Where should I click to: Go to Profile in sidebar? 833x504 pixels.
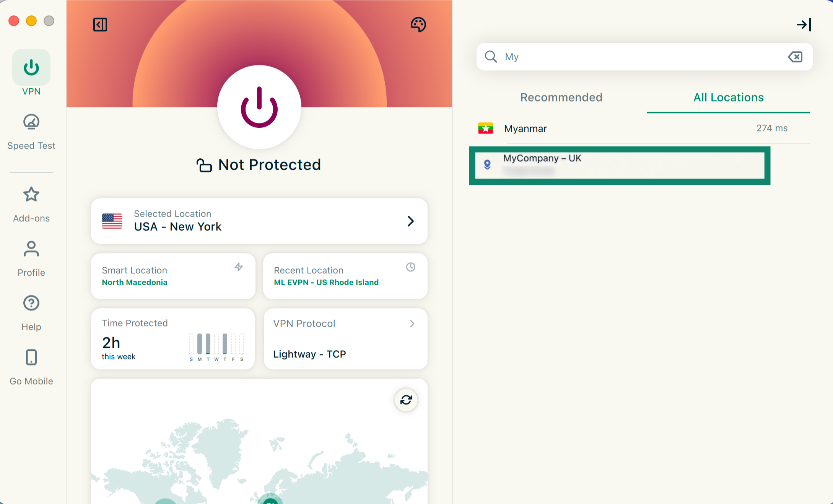(x=31, y=259)
